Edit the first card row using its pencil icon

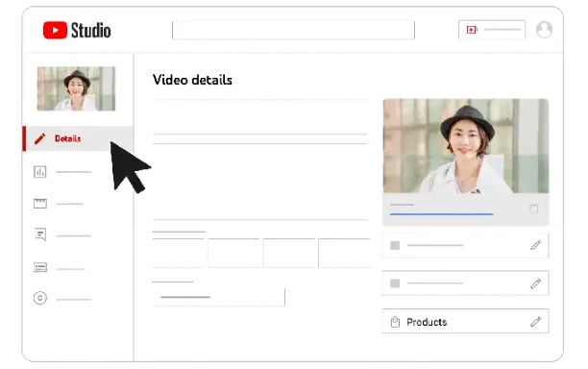(536, 245)
